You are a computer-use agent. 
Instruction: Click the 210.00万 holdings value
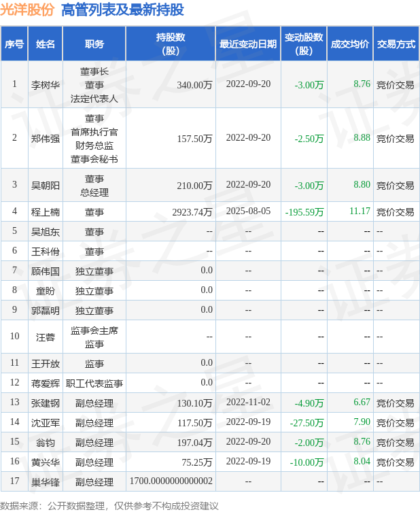(x=194, y=186)
